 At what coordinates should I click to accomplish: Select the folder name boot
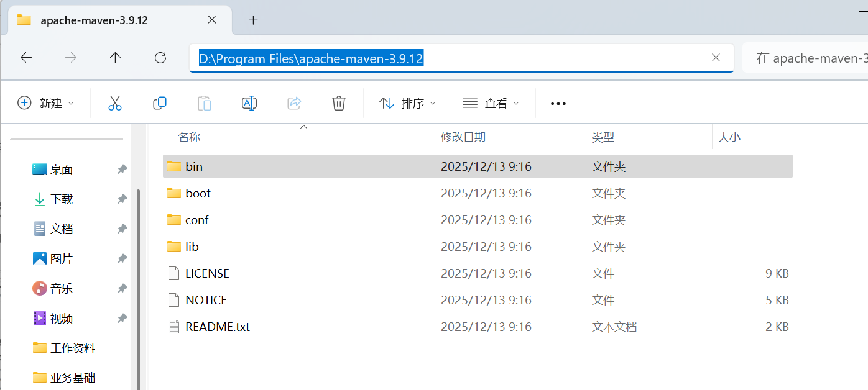click(x=198, y=193)
